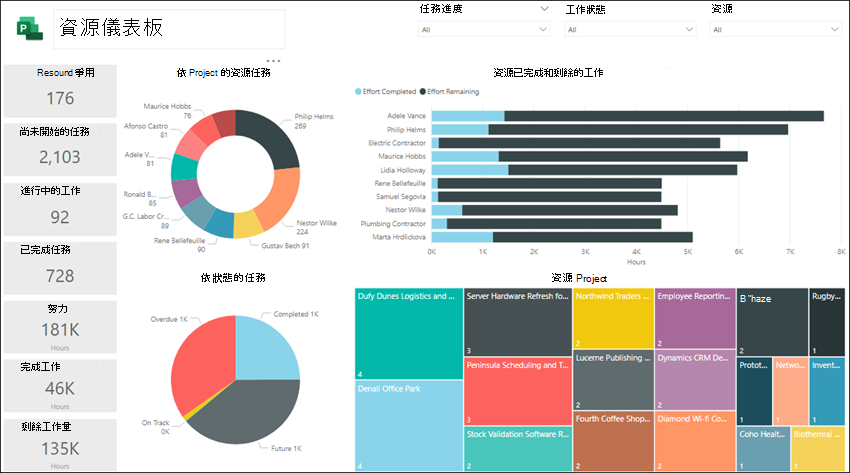Open the more options ellipsis above donut chart

[273, 61]
